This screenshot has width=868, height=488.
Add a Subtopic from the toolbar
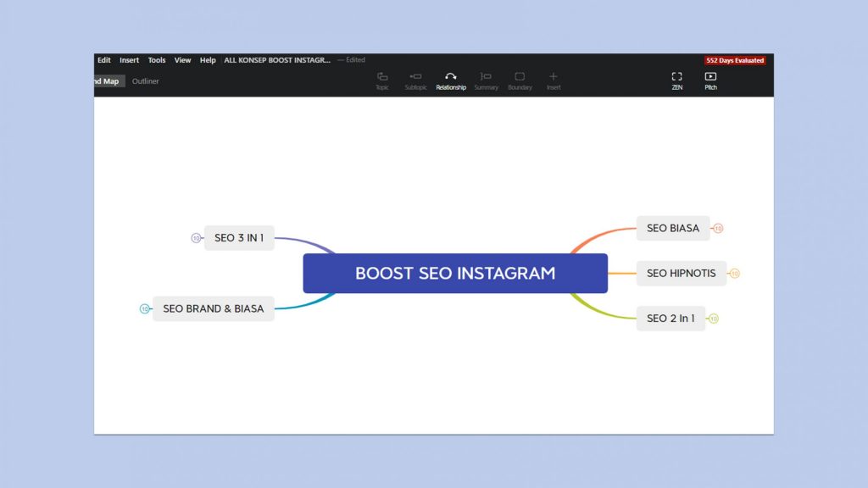415,80
